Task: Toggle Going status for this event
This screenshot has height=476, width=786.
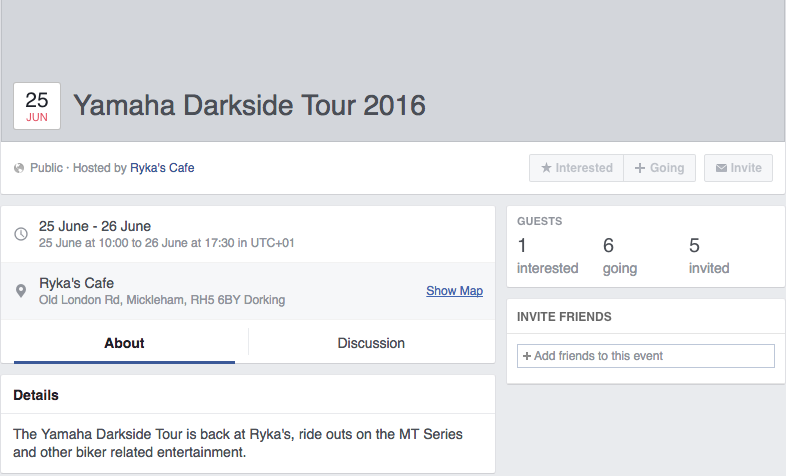Action: [x=659, y=168]
